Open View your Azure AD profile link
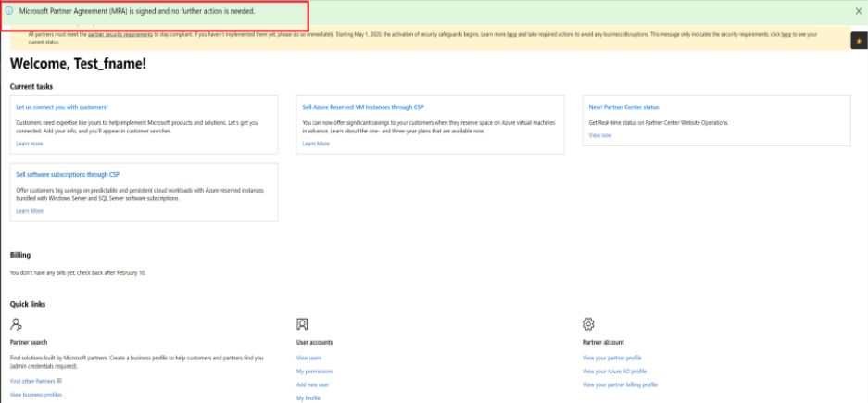This screenshot has width=868, height=403. click(x=614, y=372)
